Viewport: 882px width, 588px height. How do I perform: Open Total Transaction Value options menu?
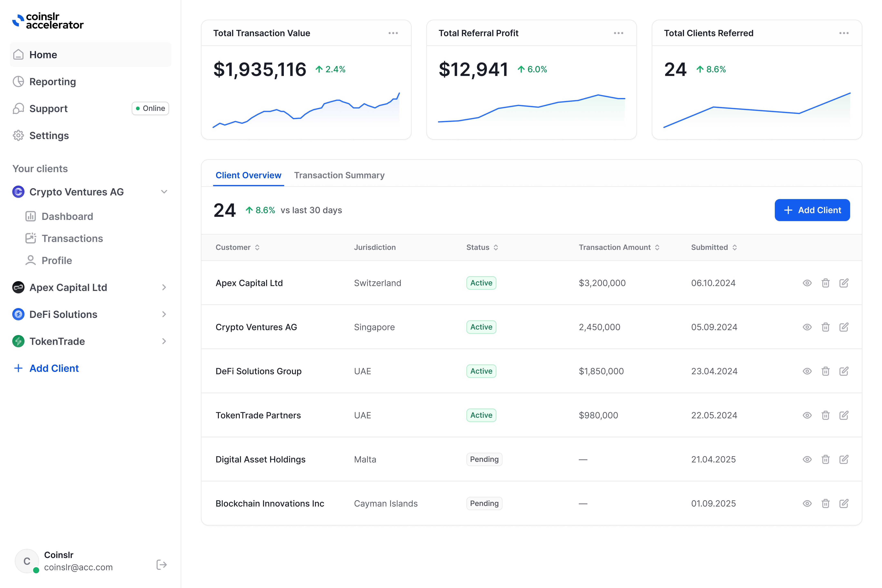tap(393, 33)
